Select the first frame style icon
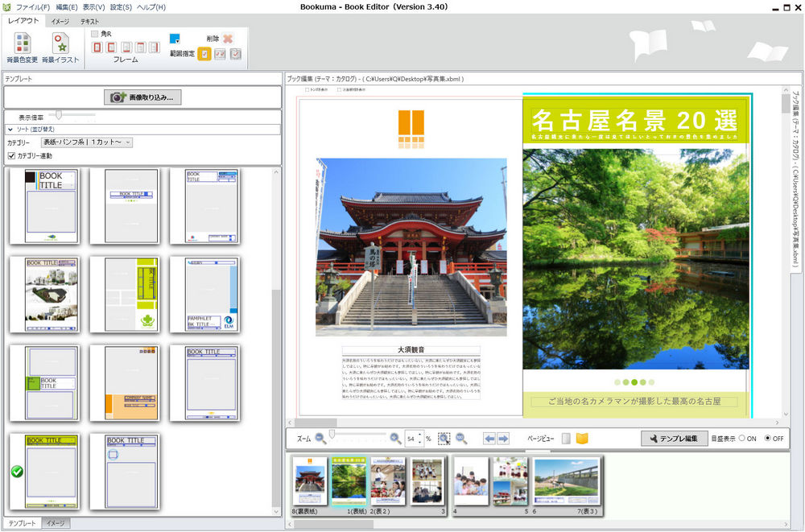This screenshot has height=532, width=805. coord(97,47)
